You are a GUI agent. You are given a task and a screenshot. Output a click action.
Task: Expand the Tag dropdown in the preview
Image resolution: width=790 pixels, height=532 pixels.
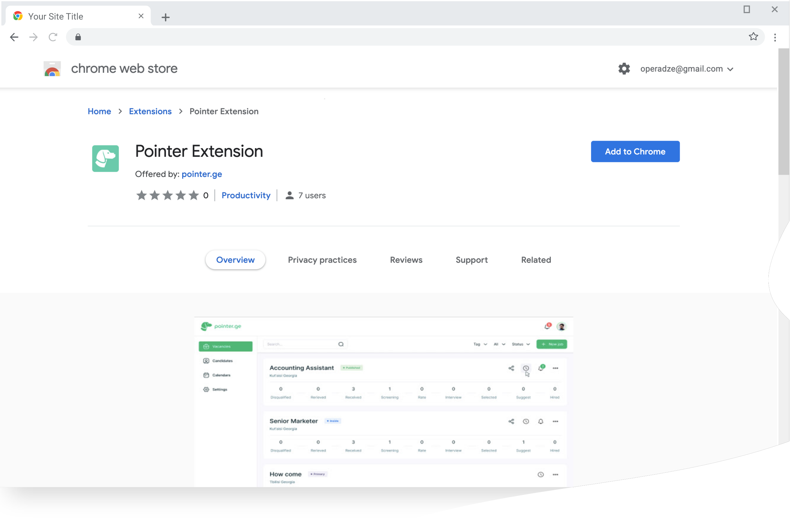[480, 344]
